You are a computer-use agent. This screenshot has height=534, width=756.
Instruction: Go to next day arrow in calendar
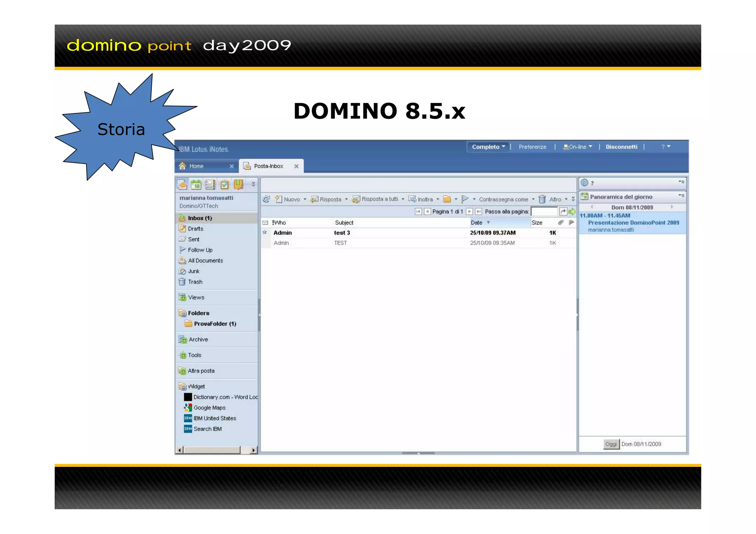tap(672, 207)
